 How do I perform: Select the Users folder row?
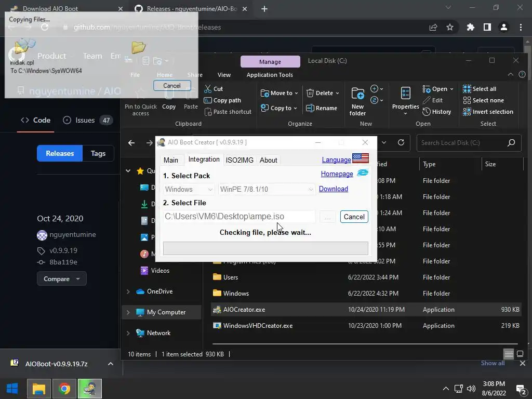pyautogui.click(x=366, y=277)
